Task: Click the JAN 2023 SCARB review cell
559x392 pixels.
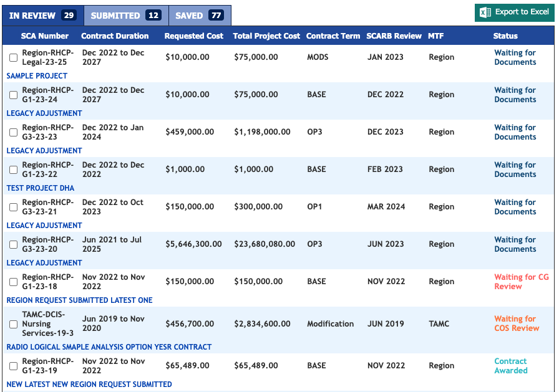Action: [x=386, y=57]
